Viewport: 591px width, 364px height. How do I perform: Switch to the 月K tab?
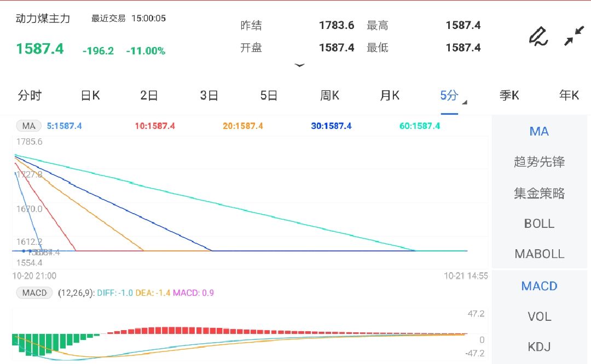[x=390, y=96]
